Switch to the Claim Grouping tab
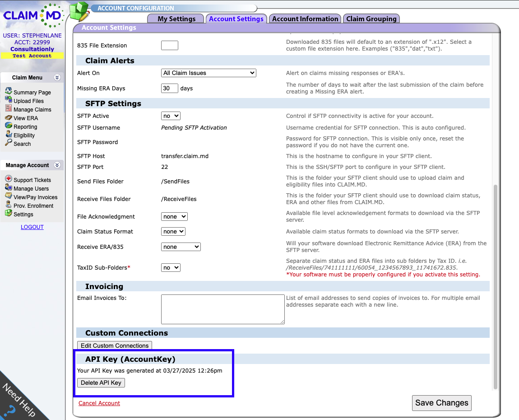 [x=371, y=19]
